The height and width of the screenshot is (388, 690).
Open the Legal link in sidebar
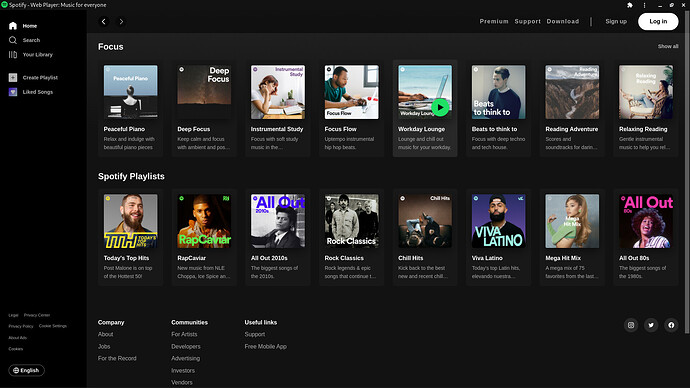13,315
